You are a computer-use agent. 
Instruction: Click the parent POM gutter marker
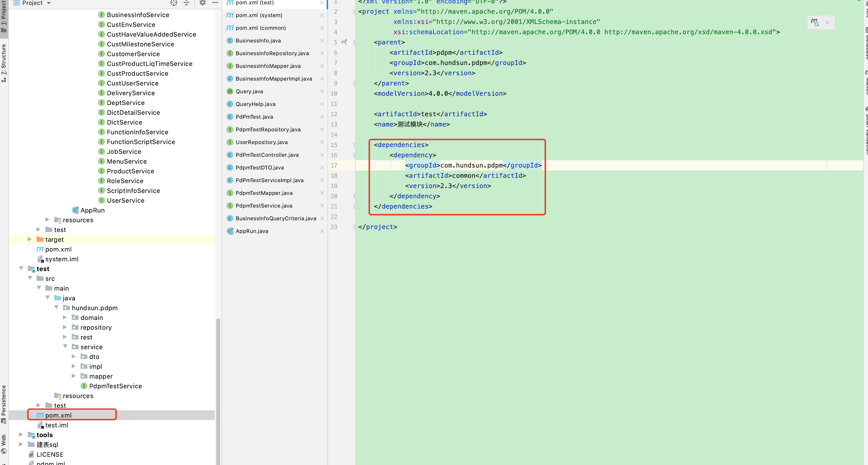tap(344, 42)
